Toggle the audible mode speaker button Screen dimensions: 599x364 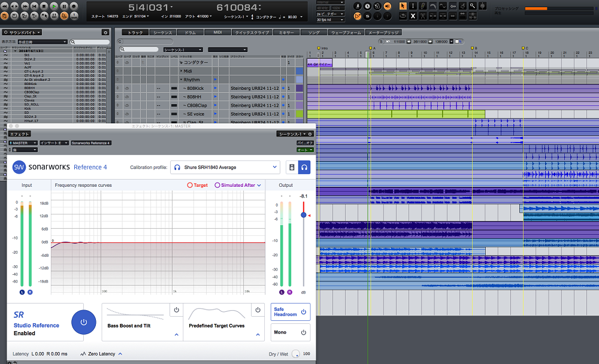tap(387, 6)
